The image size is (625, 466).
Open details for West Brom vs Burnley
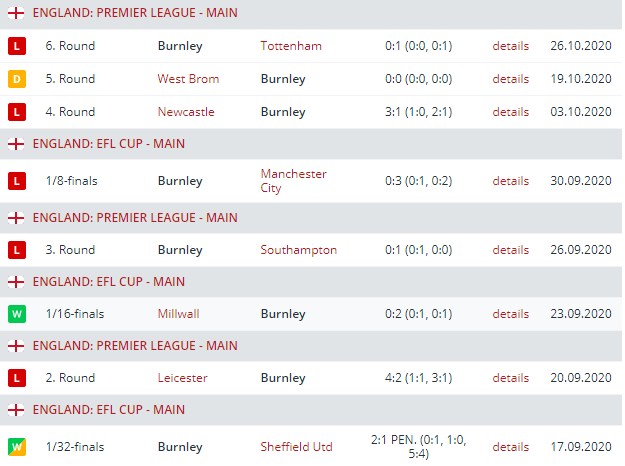pos(510,79)
